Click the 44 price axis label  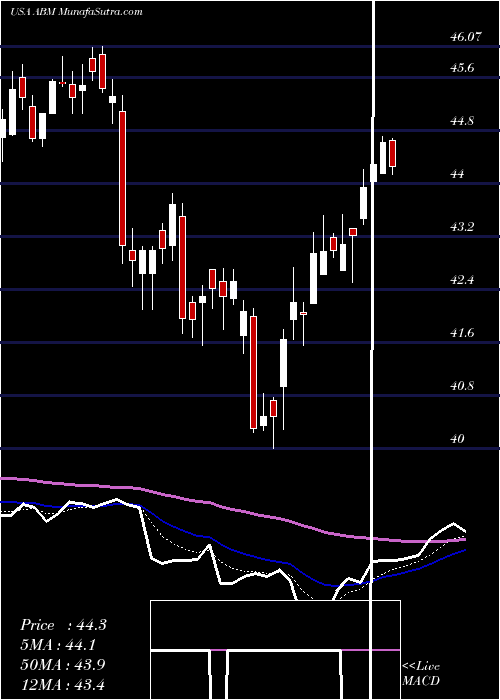[x=458, y=174]
